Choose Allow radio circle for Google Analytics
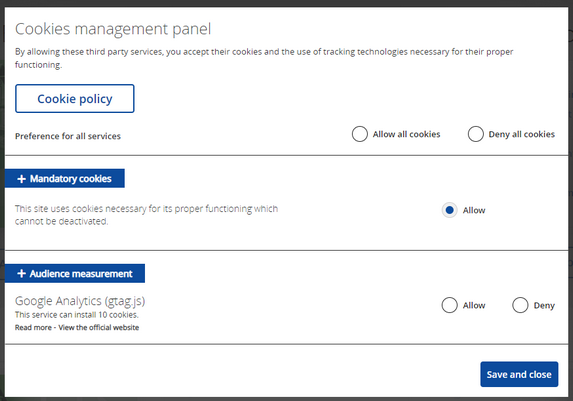The image size is (573, 401). 449,305
